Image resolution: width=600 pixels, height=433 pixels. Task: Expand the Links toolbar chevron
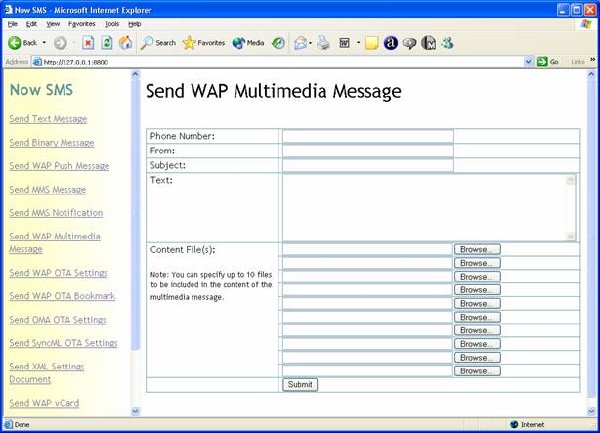[x=593, y=60]
